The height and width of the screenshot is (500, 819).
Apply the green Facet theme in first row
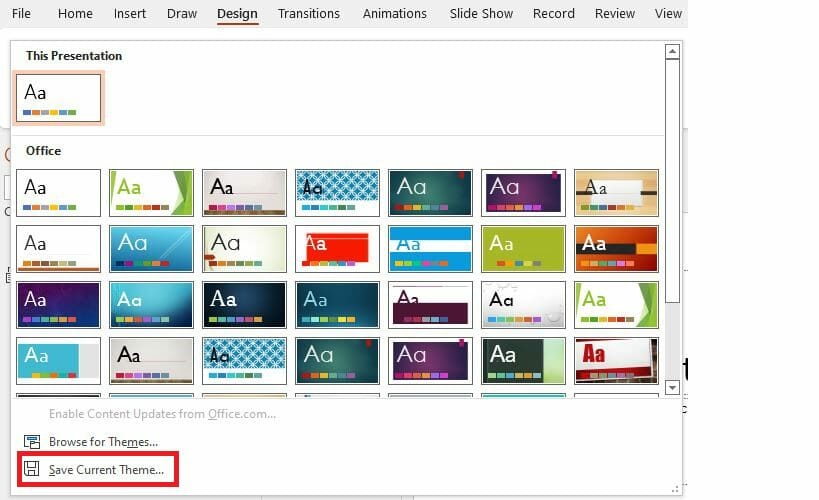point(151,192)
